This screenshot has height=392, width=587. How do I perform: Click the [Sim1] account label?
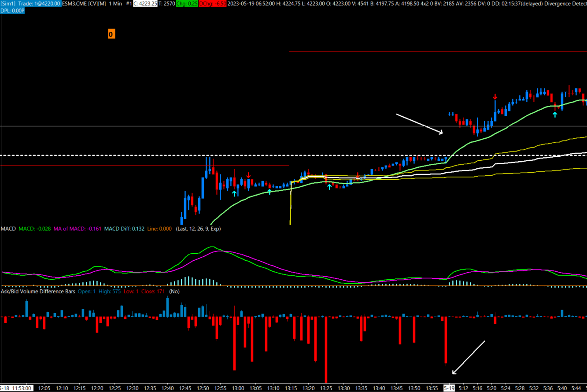tap(8, 4)
